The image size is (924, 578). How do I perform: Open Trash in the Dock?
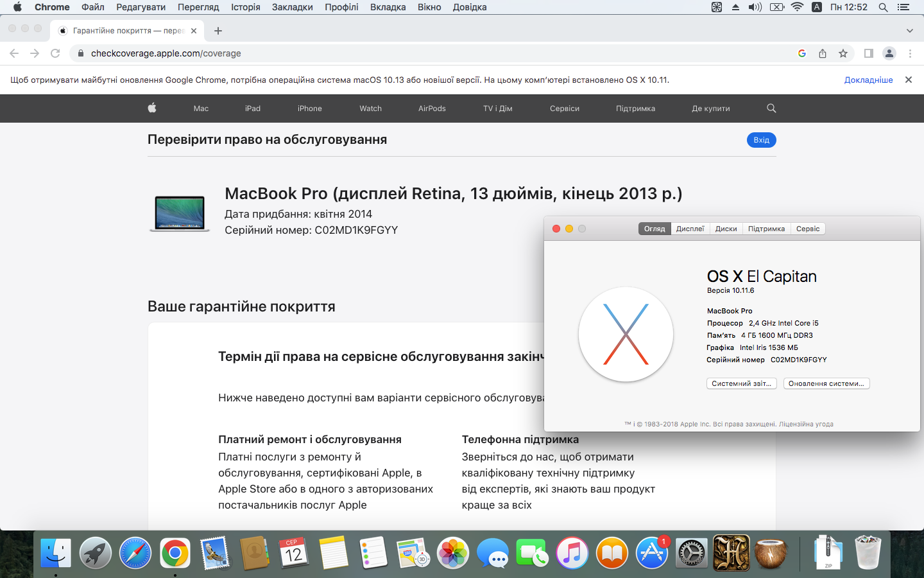click(x=868, y=553)
